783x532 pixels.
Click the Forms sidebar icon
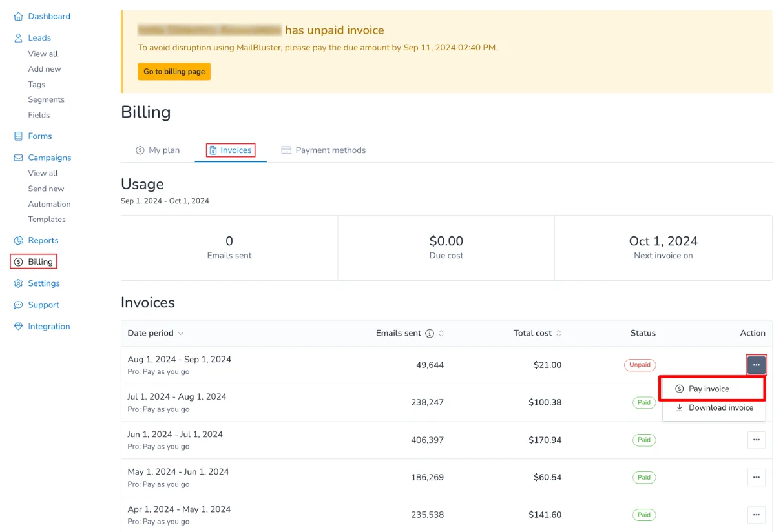click(17, 136)
